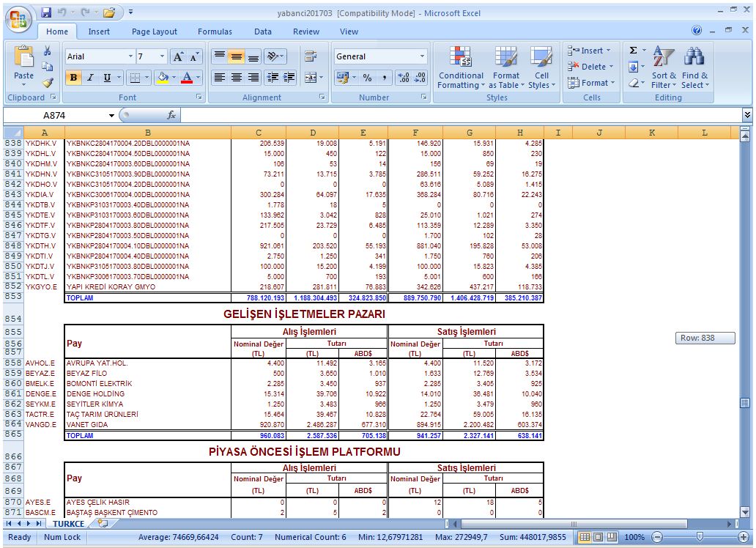Open Cell Styles gallery
Screen dimensions: 756x548
click(541, 67)
